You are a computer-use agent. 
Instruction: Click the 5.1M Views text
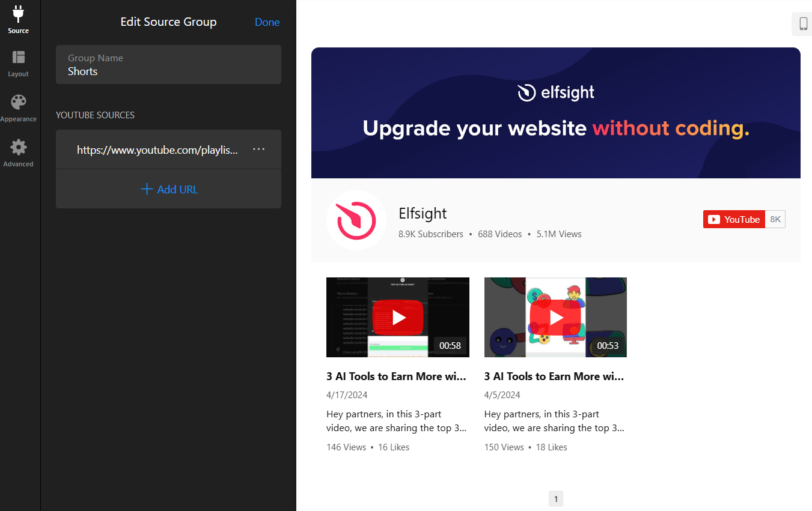[559, 234]
